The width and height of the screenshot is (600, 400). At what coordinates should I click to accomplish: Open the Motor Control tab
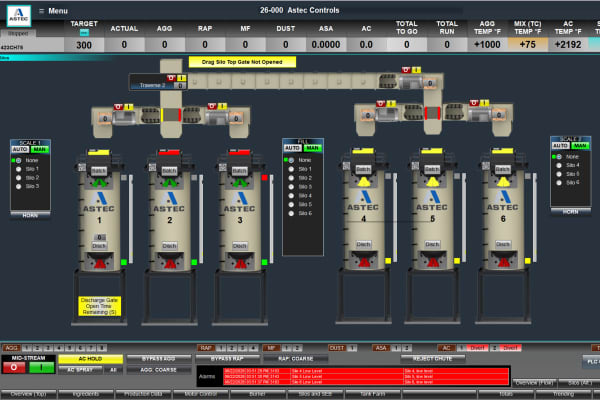pyautogui.click(x=201, y=394)
